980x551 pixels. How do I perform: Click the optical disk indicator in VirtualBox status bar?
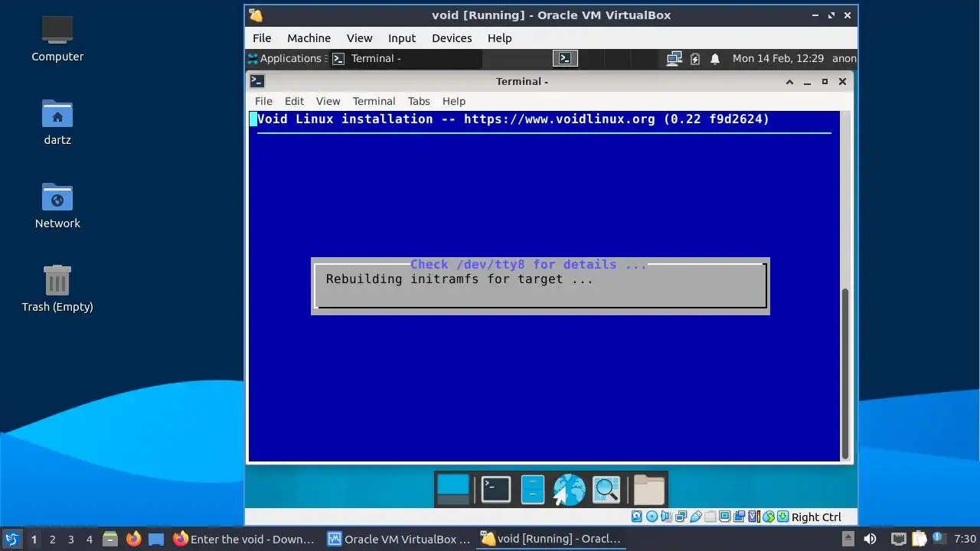tap(652, 517)
